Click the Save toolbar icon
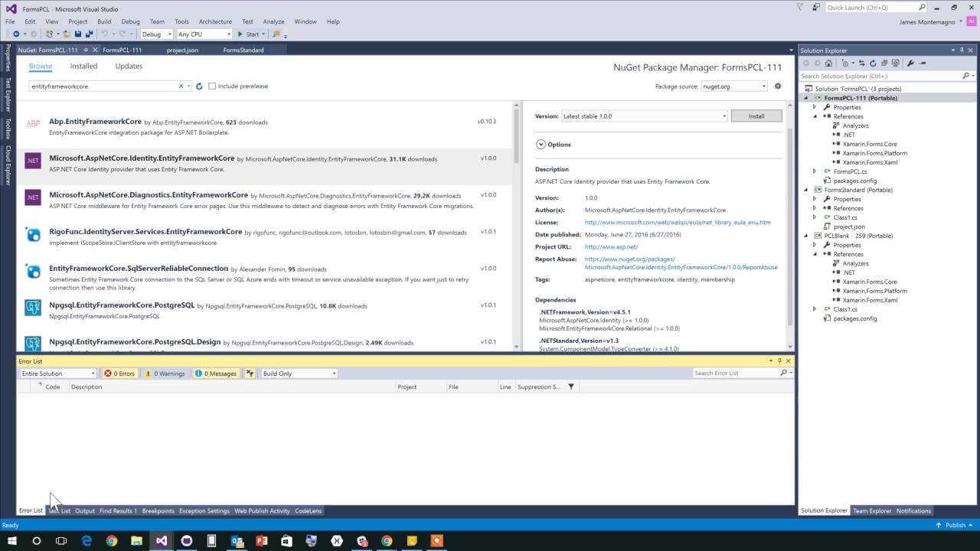The height and width of the screenshot is (551, 980). click(x=79, y=34)
